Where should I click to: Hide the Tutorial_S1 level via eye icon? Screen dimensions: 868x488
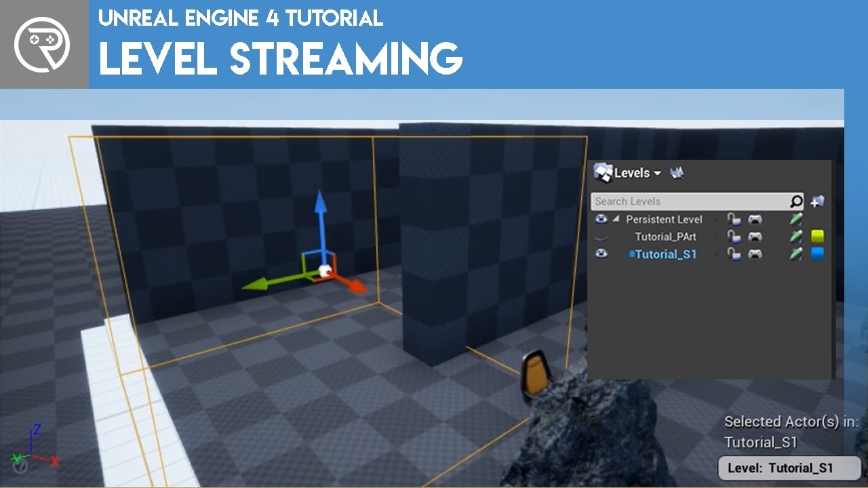point(601,254)
